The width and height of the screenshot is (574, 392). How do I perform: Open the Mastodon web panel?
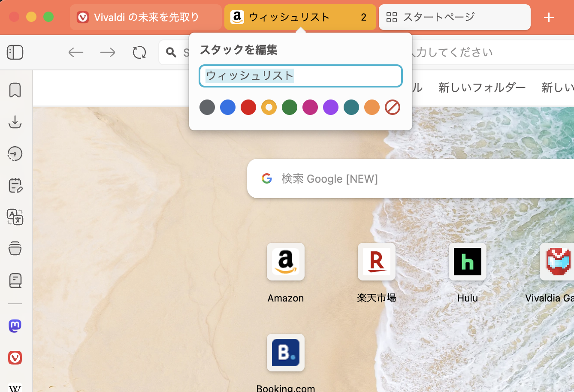pos(15,326)
